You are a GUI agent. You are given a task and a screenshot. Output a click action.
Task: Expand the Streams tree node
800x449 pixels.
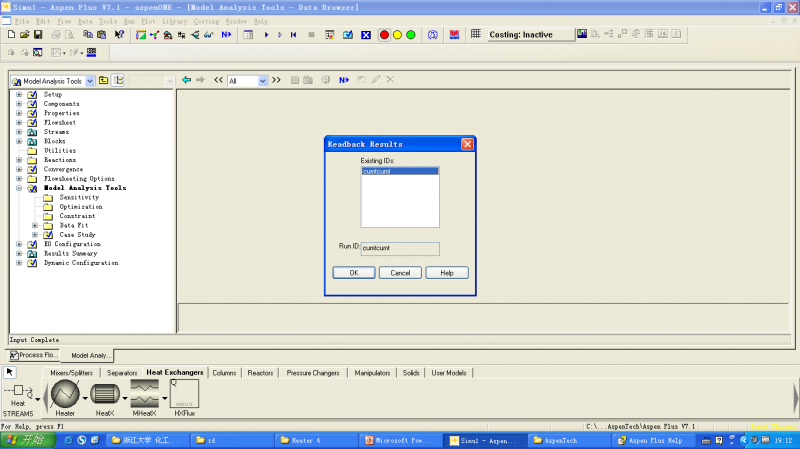coord(19,132)
